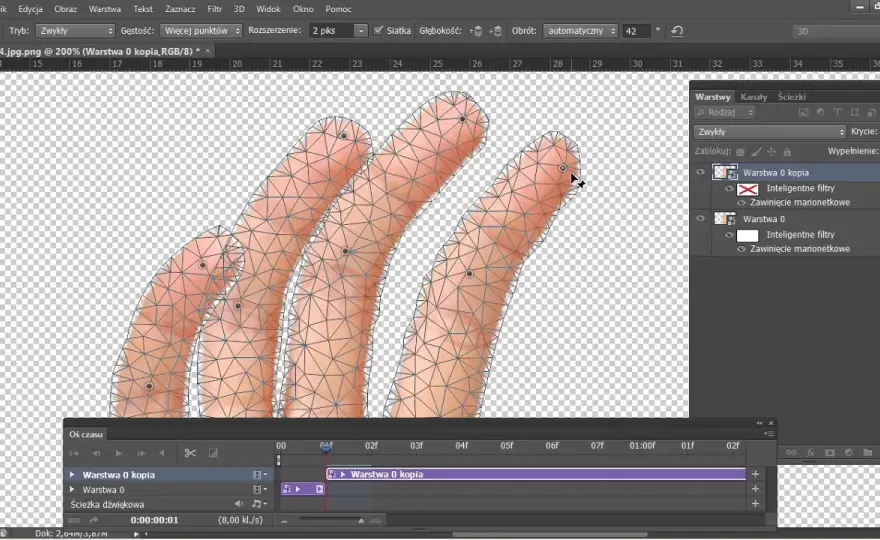Select the Oś czasu timeline tab
The height and width of the screenshot is (540, 880).
click(86, 434)
